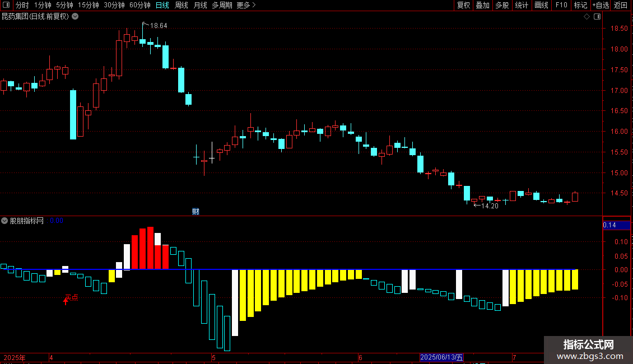Open 多周期 multi-period view
Viewport: 633px width, 364px height.
tap(222, 5)
